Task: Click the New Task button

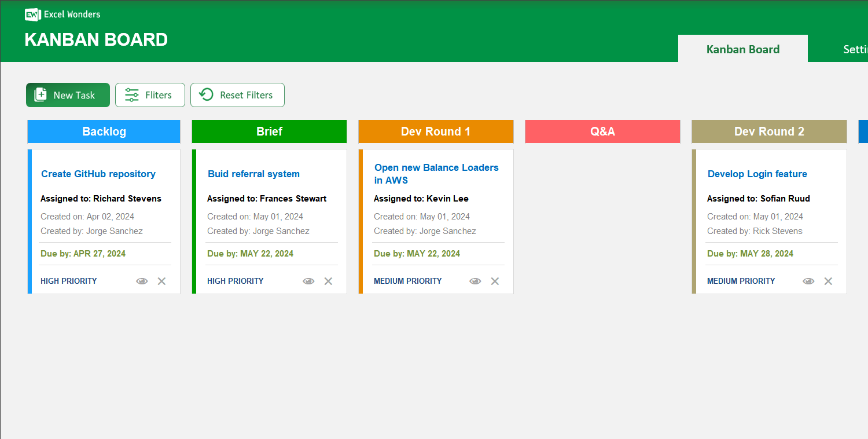Action: point(68,94)
